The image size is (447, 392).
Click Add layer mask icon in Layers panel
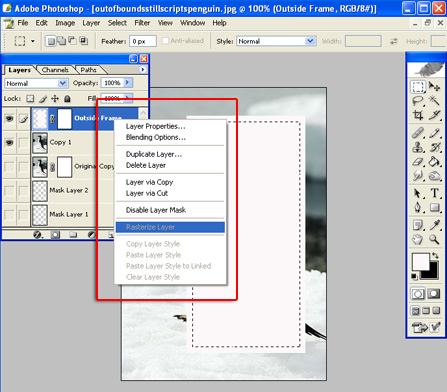click(x=55, y=235)
